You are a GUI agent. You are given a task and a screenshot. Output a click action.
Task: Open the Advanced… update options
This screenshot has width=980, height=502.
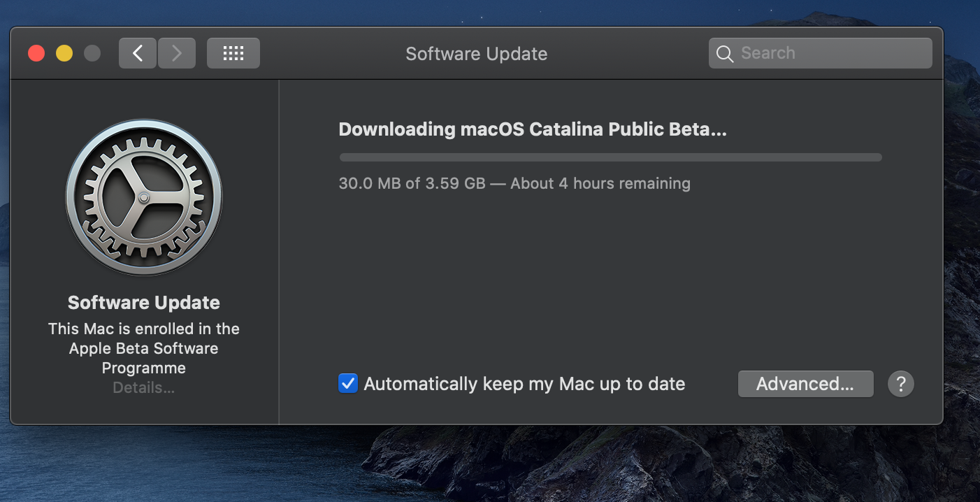805,384
